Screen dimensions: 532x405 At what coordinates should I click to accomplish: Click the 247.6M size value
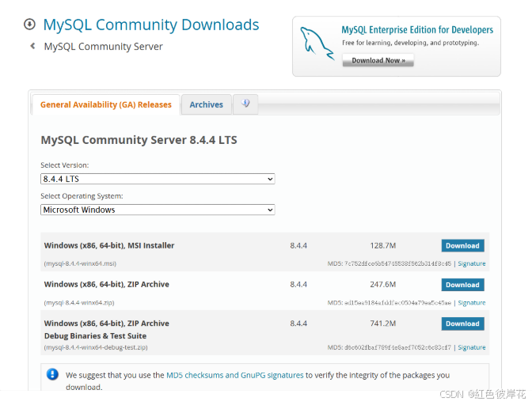tap(383, 284)
